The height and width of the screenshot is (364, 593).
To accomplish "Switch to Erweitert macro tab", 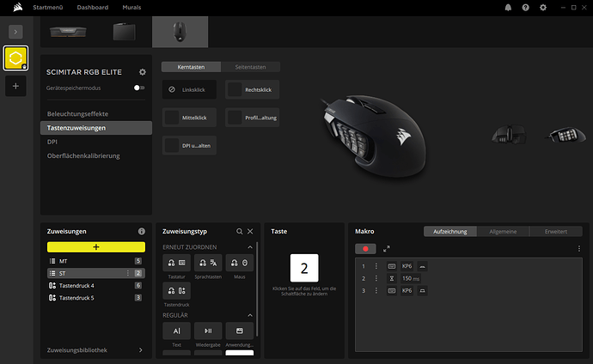I will click(556, 232).
